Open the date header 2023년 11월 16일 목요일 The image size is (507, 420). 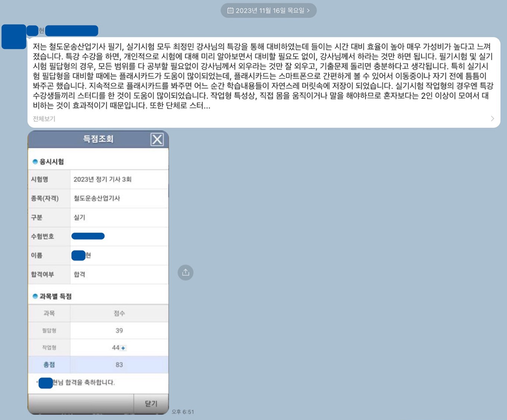point(268,10)
